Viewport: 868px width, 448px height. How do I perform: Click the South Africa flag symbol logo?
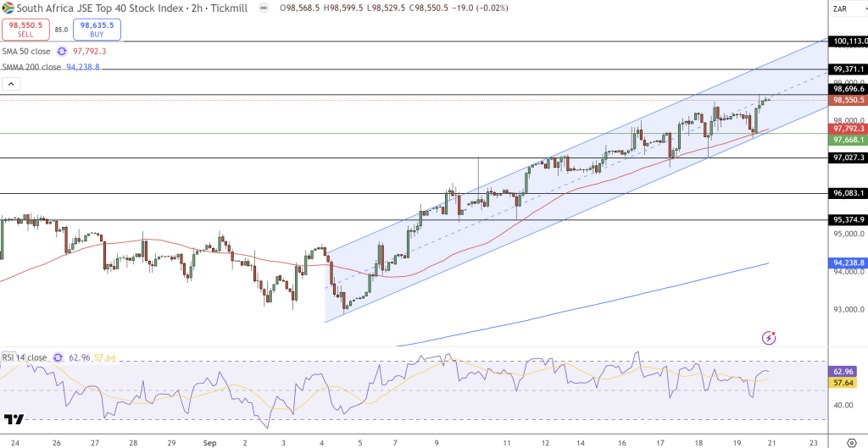(x=8, y=8)
